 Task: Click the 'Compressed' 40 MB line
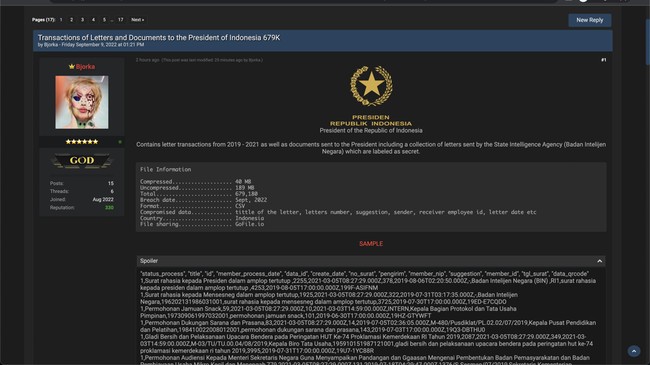click(196, 182)
